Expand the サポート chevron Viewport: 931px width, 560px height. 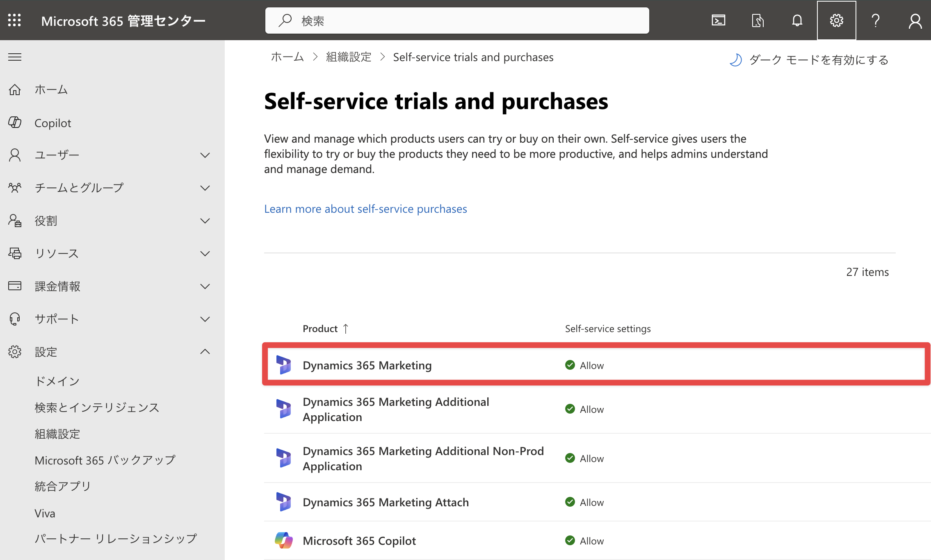tap(205, 319)
